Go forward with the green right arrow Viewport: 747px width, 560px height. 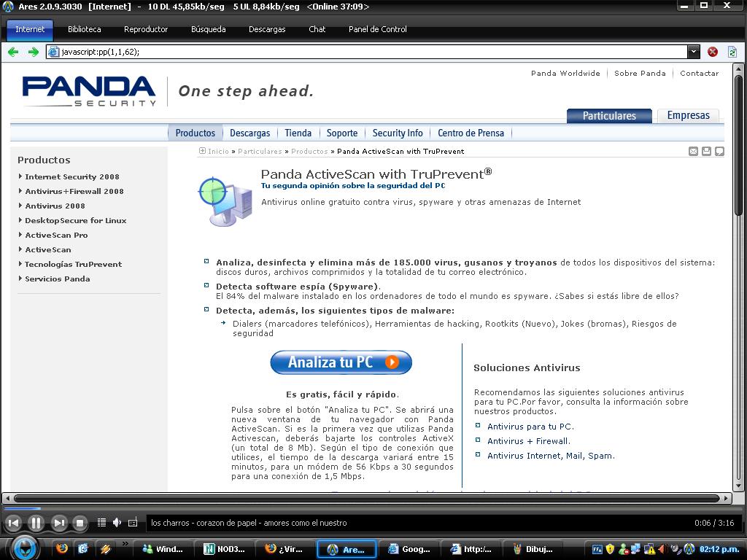pos(34,52)
